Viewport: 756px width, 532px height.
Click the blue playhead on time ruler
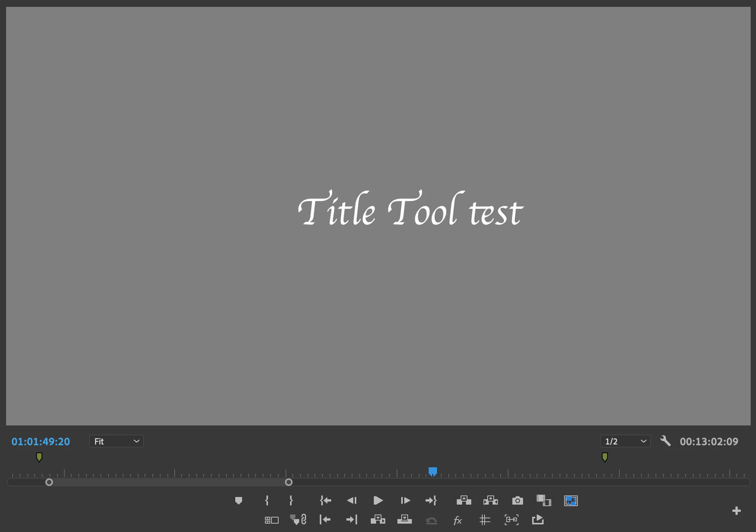click(x=432, y=471)
